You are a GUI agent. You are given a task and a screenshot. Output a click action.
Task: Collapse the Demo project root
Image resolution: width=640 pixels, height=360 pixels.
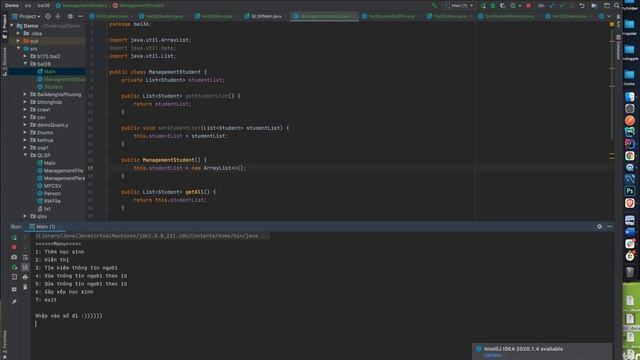pos(12,26)
